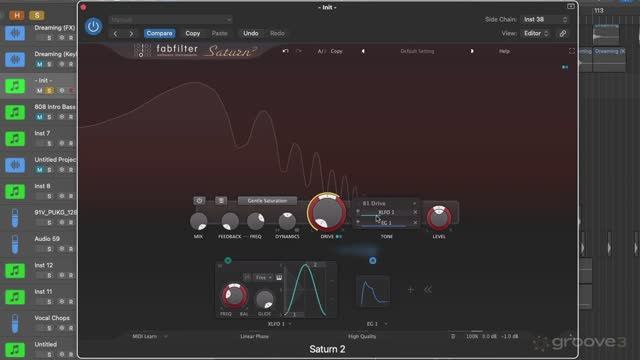Open the preset name dropdown in header
This screenshot has width=640, height=360.
point(171,20)
